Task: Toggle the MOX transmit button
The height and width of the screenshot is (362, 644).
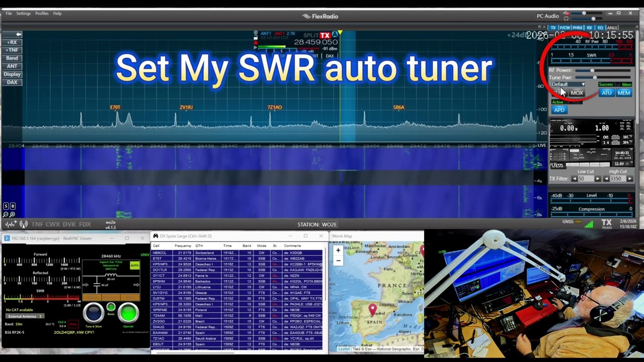Action: tap(577, 93)
